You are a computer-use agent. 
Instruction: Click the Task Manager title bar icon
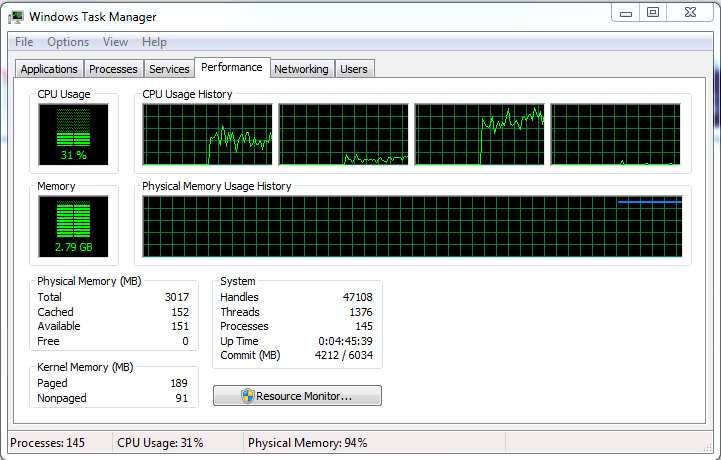click(x=16, y=17)
